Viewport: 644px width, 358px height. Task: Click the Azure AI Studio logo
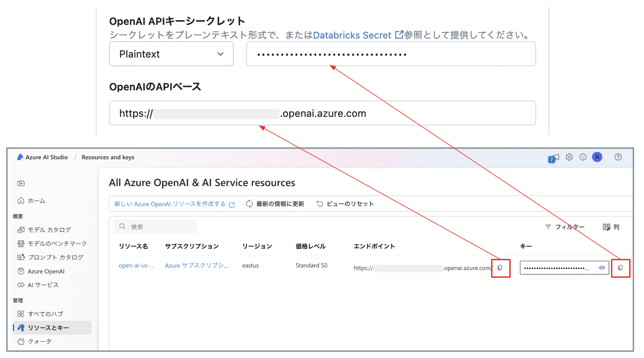pos(20,157)
